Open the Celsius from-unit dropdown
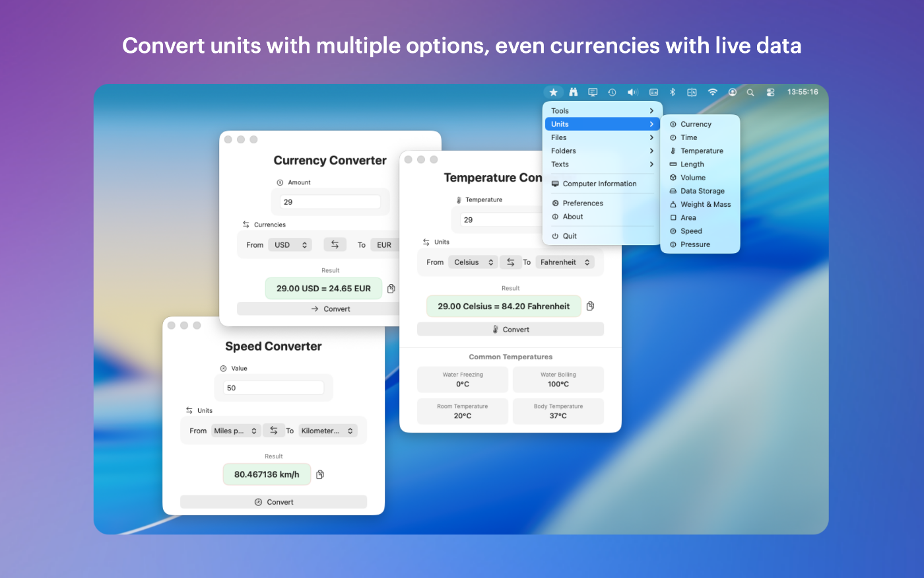 pyautogui.click(x=473, y=262)
